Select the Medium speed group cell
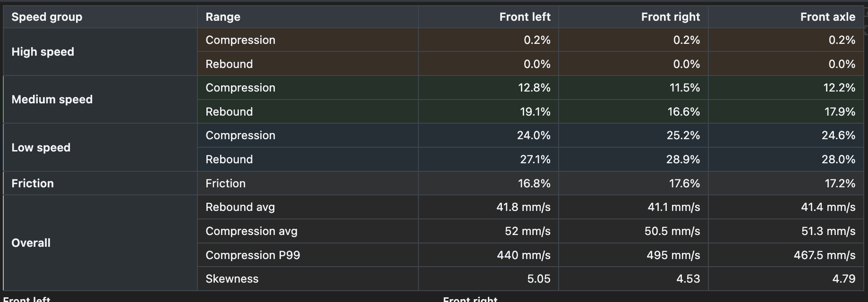This screenshot has height=302, width=868. pos(100,100)
